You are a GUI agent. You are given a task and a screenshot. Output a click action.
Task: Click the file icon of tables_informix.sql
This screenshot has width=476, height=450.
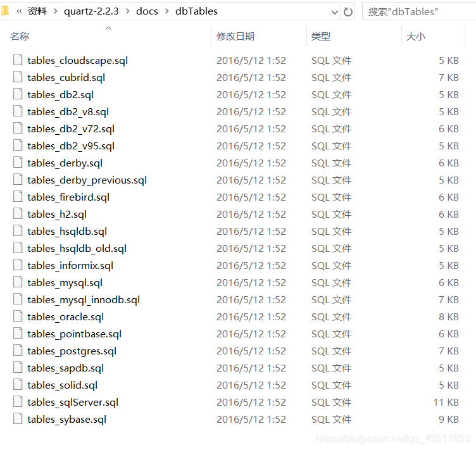[x=18, y=265]
